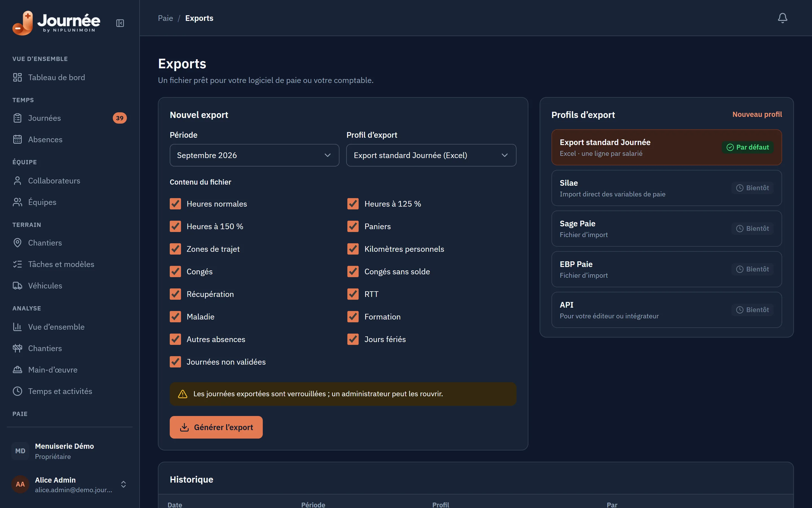812x508 pixels.
Task: Click the Tâches et modèles checklist icon
Action: click(x=17, y=264)
